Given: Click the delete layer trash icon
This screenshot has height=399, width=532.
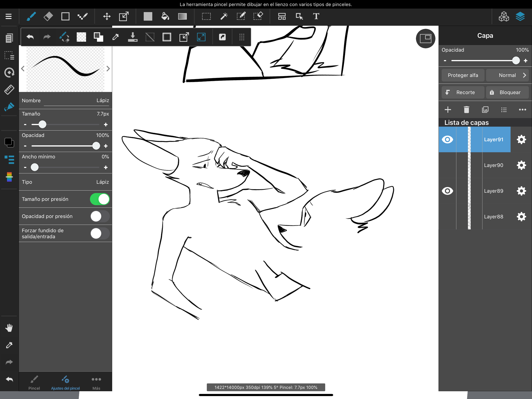Looking at the screenshot, I should coord(466,110).
